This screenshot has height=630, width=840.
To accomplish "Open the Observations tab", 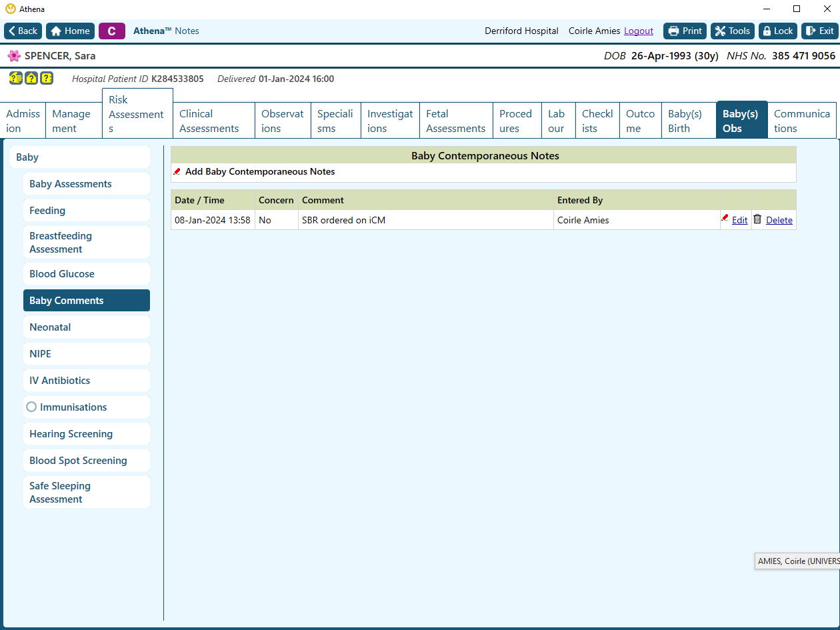I will tap(283, 121).
